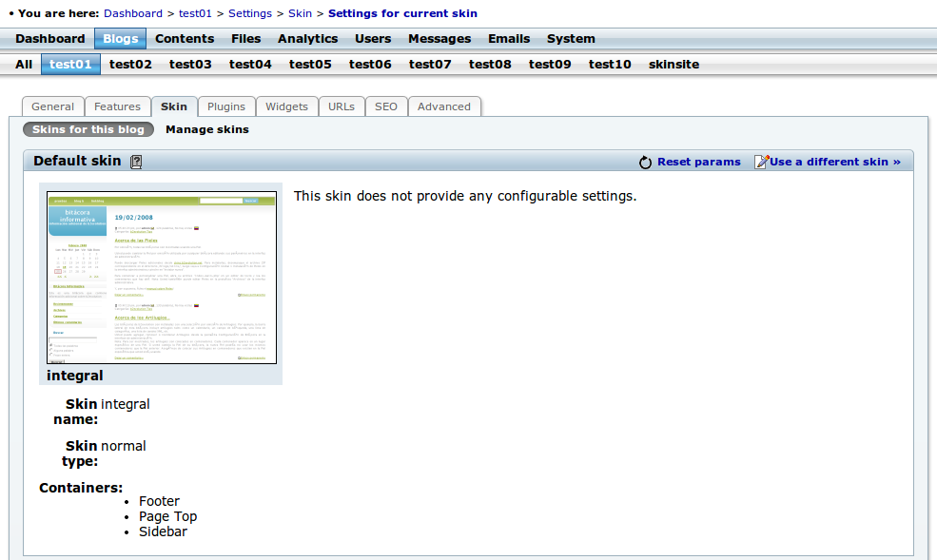937x560 pixels.
Task: Open the Files menu
Action: click(x=246, y=39)
